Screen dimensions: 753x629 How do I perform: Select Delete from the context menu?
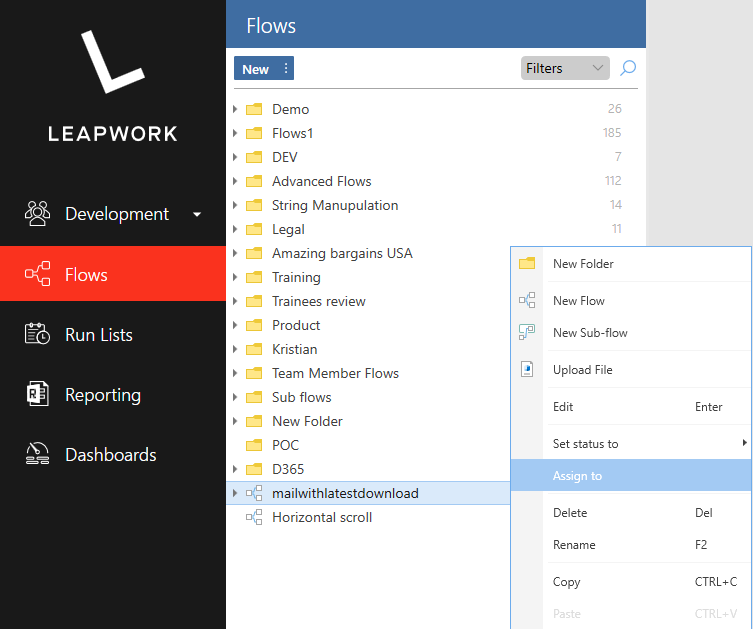pos(631,513)
